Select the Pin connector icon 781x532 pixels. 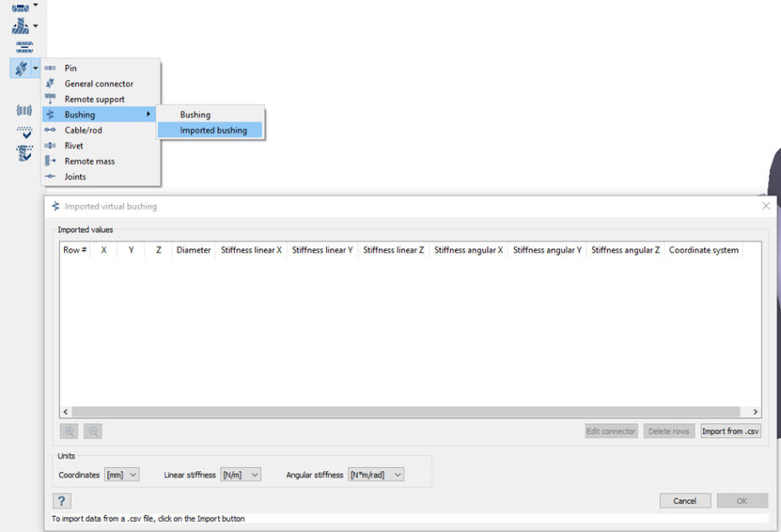(x=50, y=68)
